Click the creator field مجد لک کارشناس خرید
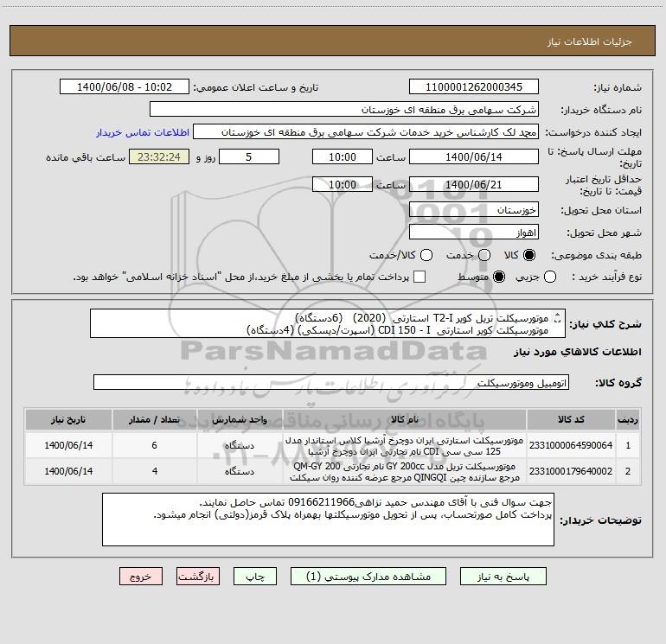The height and width of the screenshot is (644, 666). pyautogui.click(x=366, y=132)
